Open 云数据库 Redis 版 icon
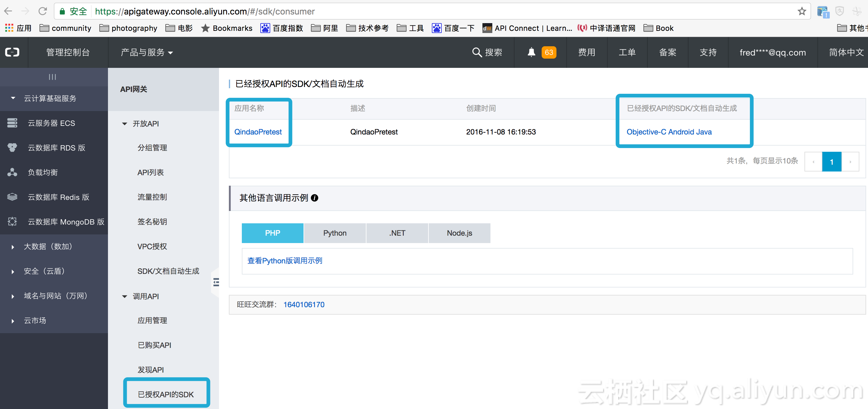Image resolution: width=868 pixels, height=409 pixels. tap(12, 197)
